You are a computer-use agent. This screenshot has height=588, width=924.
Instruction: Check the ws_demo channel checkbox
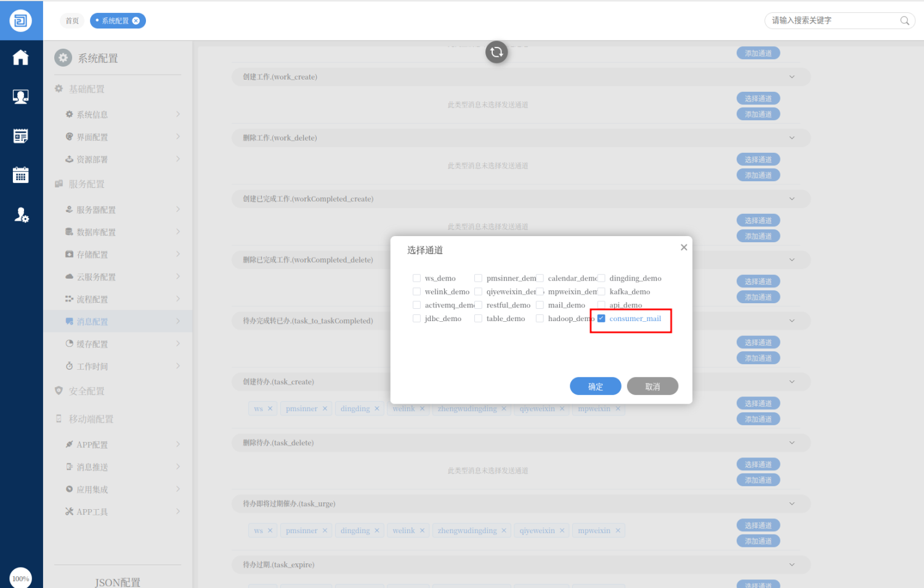417,279
